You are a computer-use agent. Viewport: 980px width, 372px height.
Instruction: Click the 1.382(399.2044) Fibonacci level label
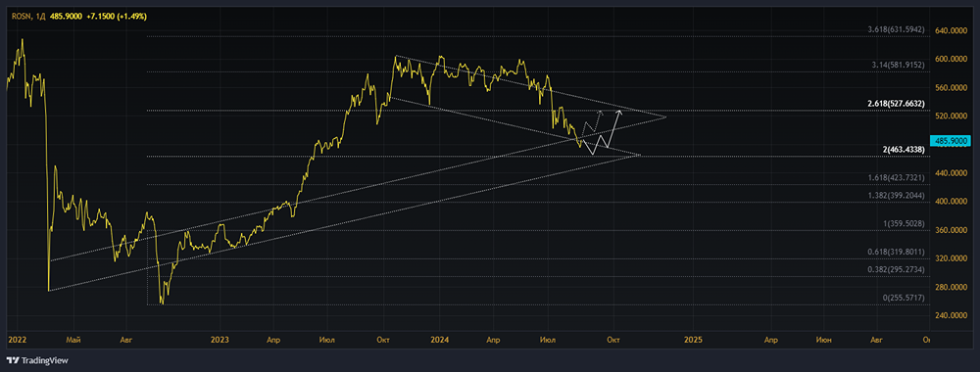point(897,196)
